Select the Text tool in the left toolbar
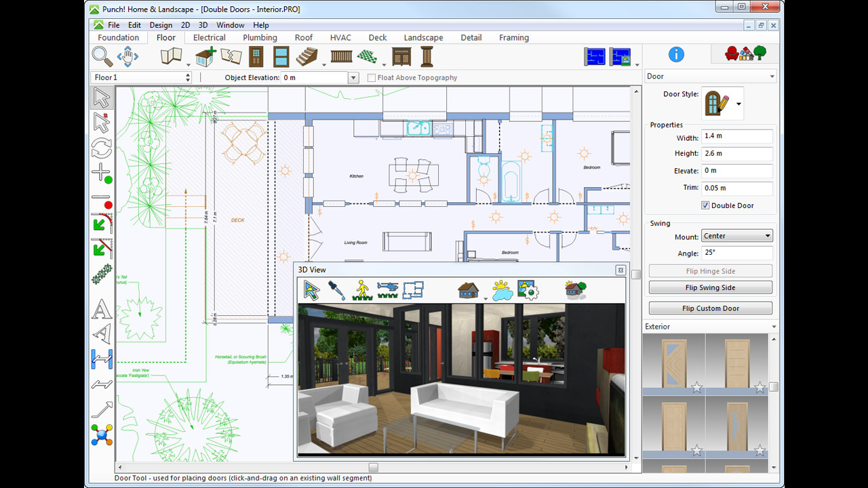The image size is (868, 488). click(100, 310)
